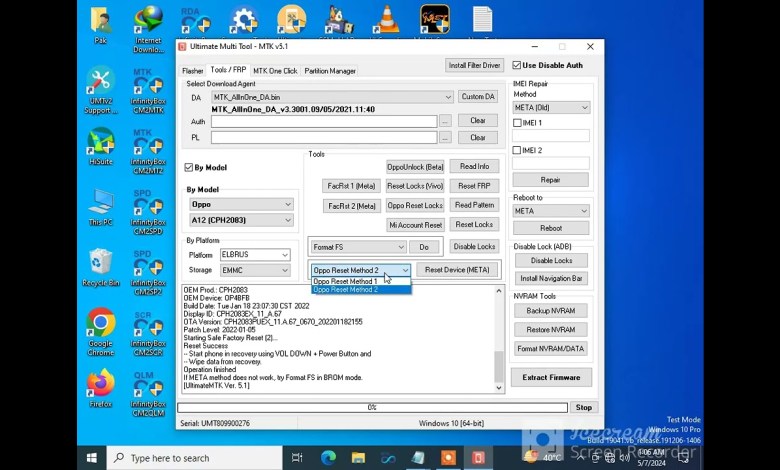Click the Auth file path field
This screenshot has width=780, height=470.
[323, 121]
